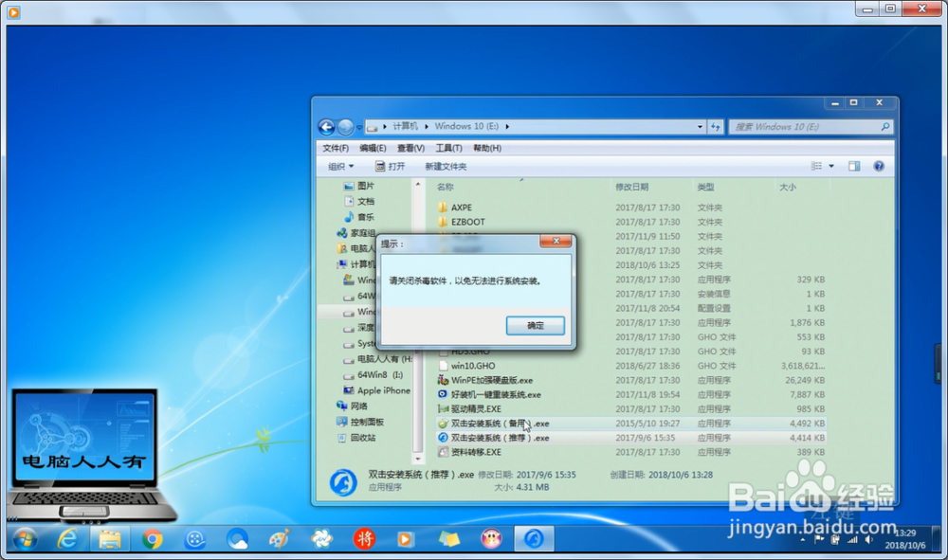Image resolution: width=948 pixels, height=560 pixels.
Task: Click 文档 in the navigation pane
Action: tap(365, 201)
